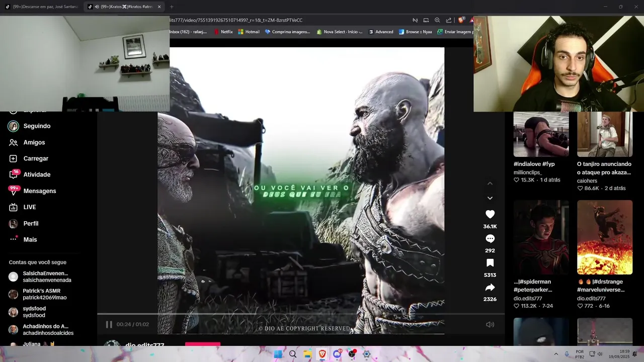The width and height of the screenshot is (644, 362).
Task: Pause the video playback
Action: [109, 324]
